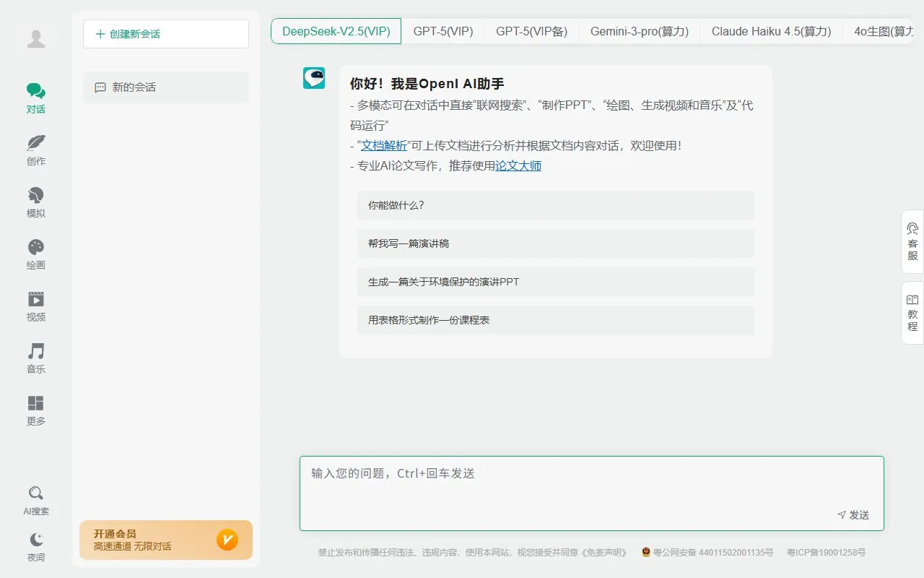Select the Claude Haiku 4.5 model tab
Viewport: 924px width, 578px height.
(771, 31)
